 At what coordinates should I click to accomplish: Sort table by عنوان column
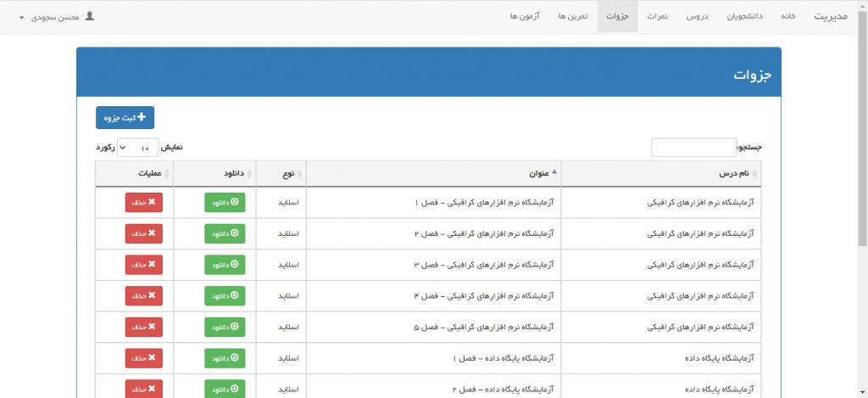pyautogui.click(x=433, y=174)
